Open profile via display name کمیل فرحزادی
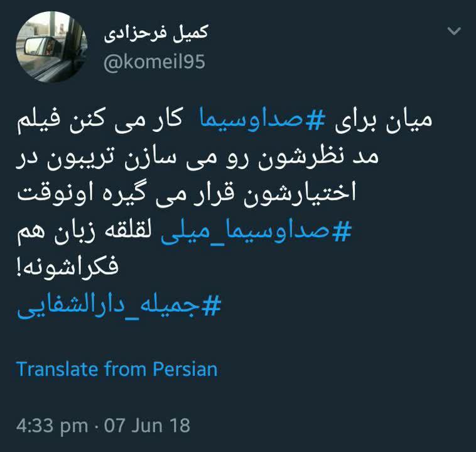Screen dimensions: 476x452 (156, 33)
